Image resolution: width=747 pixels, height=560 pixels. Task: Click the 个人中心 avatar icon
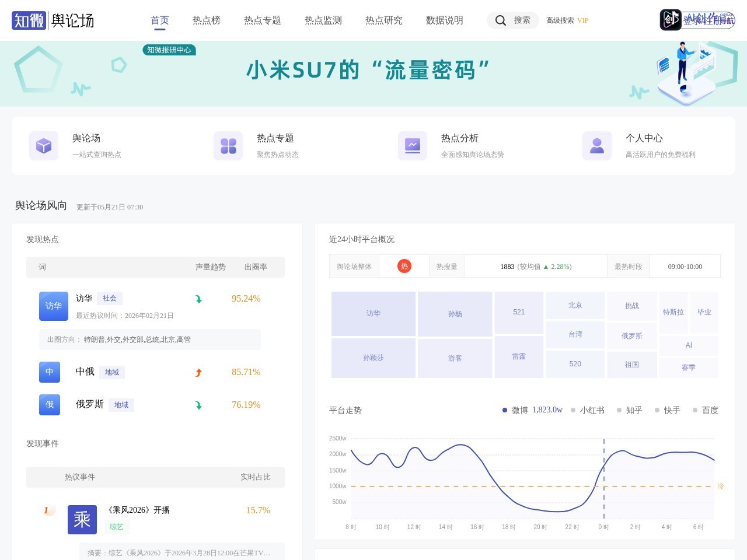[x=597, y=146]
